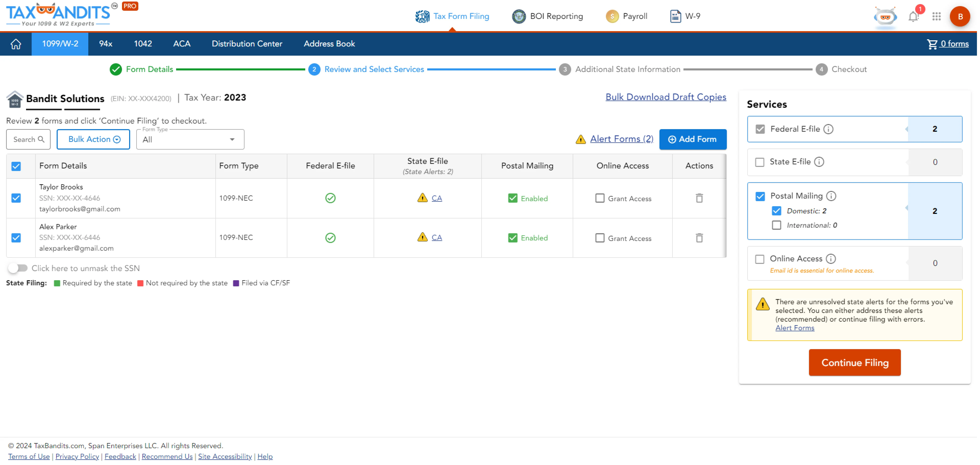The width and height of the screenshot is (980, 465).
Task: Check International mailing checkbox
Action: (x=776, y=226)
